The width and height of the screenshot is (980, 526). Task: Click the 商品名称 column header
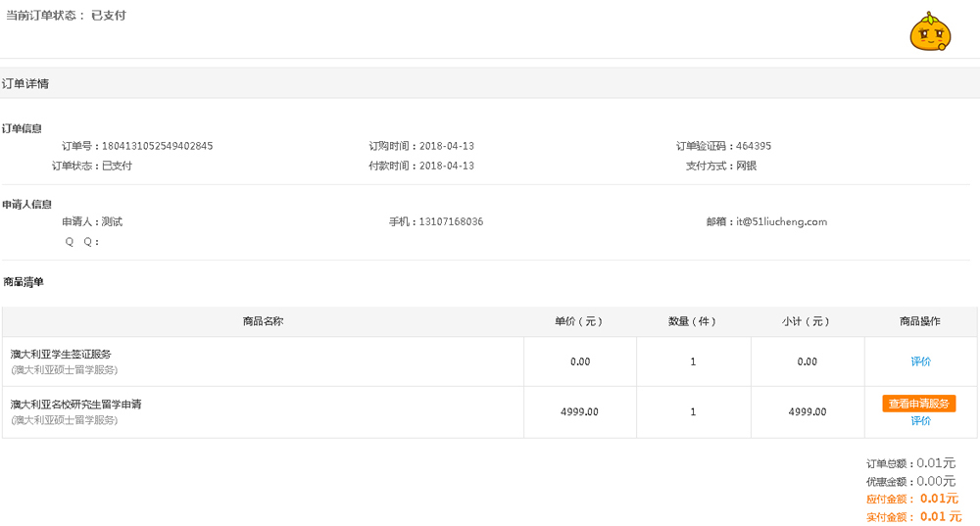click(263, 321)
